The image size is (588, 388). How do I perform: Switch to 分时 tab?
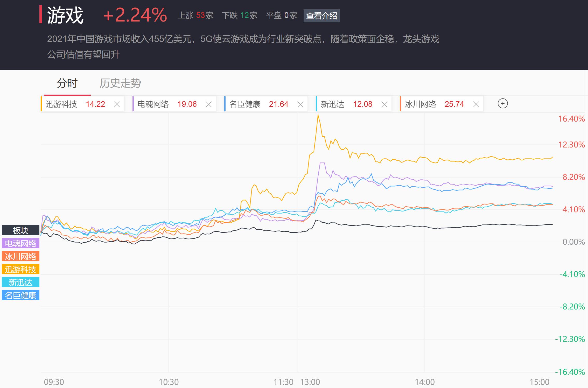[67, 83]
